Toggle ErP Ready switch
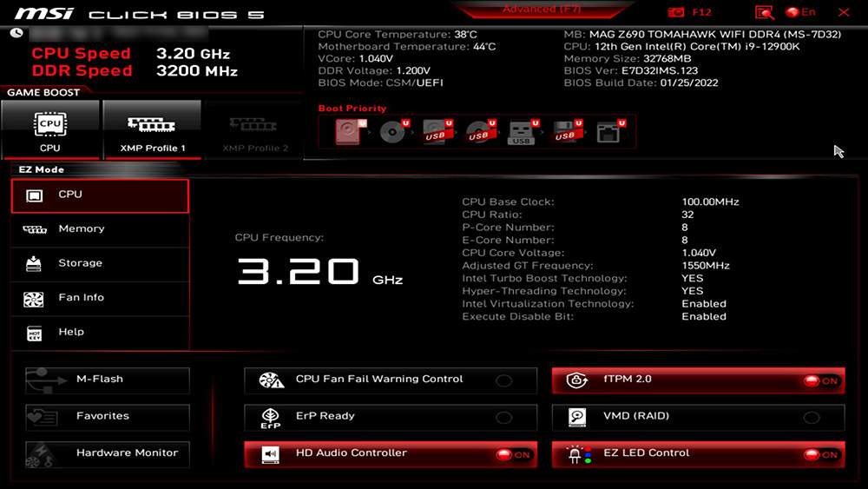Screen dimensions: 868x489 [x=503, y=418]
